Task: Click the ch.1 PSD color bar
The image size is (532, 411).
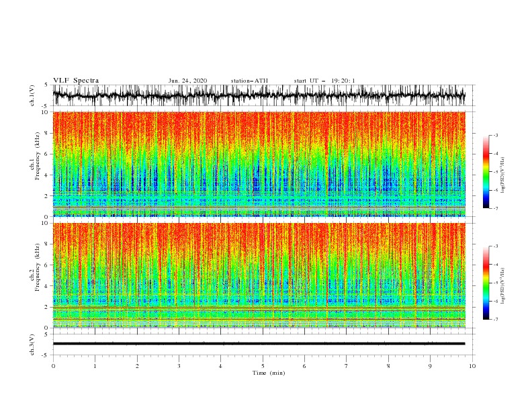Action: click(x=486, y=172)
